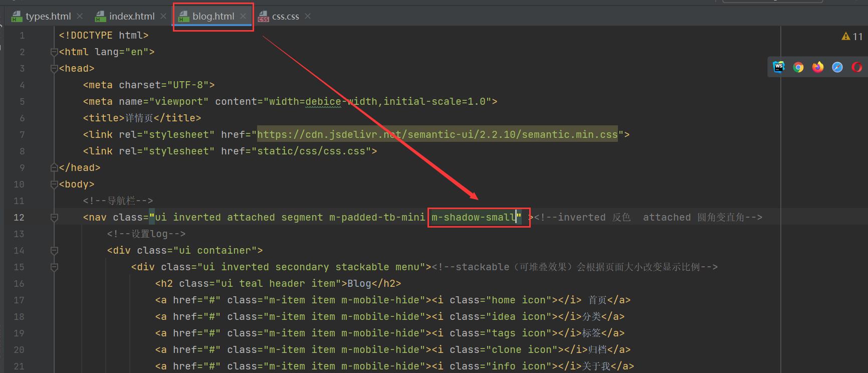Click line number 12 in the gutter
Image resolution: width=868 pixels, height=373 pixels.
pos(19,218)
